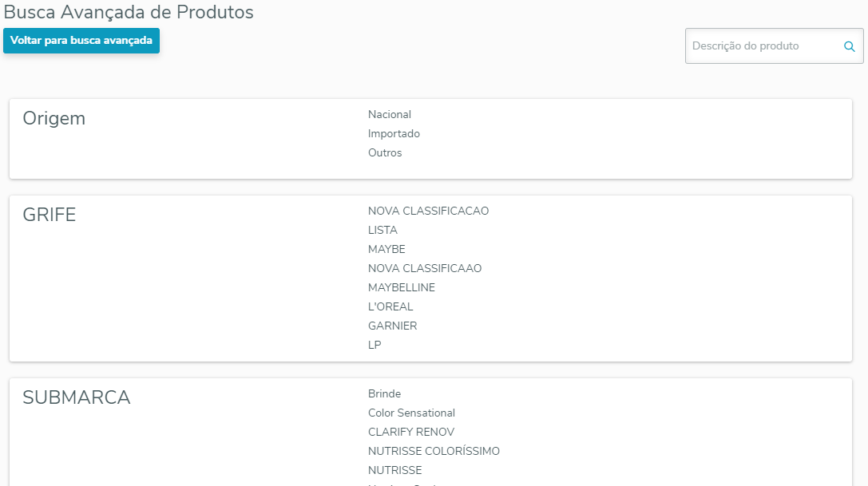Select the Brinde submarca
This screenshot has width=868, height=486.
coord(384,394)
